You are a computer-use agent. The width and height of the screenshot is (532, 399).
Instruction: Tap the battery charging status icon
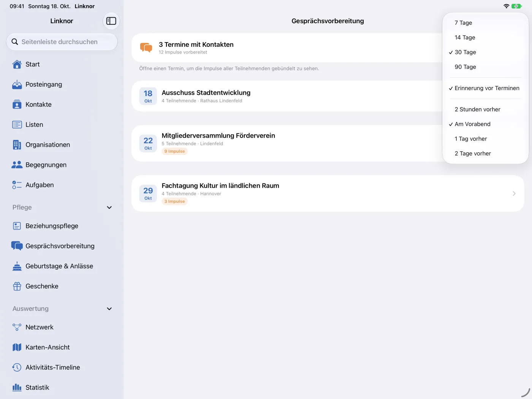coord(517,6)
